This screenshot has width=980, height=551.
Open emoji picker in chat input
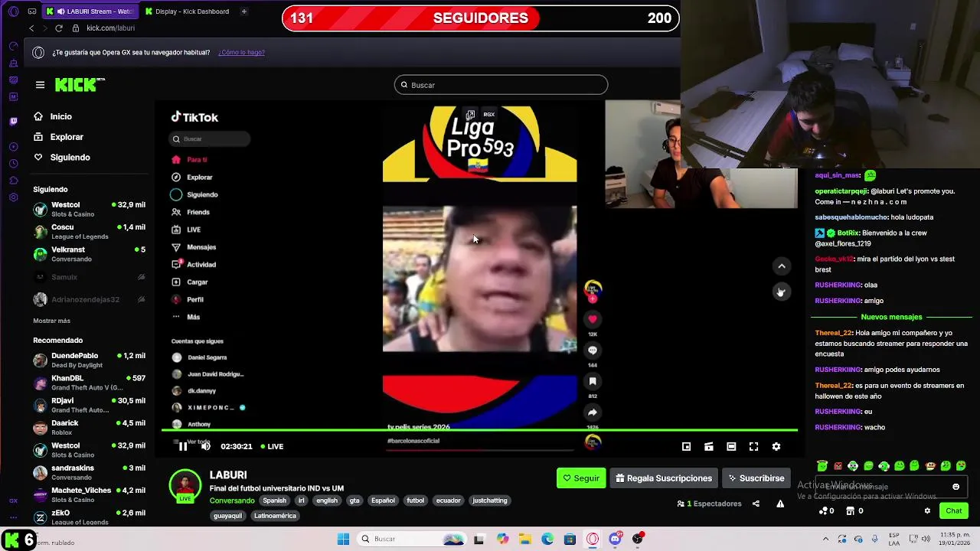[x=955, y=487]
